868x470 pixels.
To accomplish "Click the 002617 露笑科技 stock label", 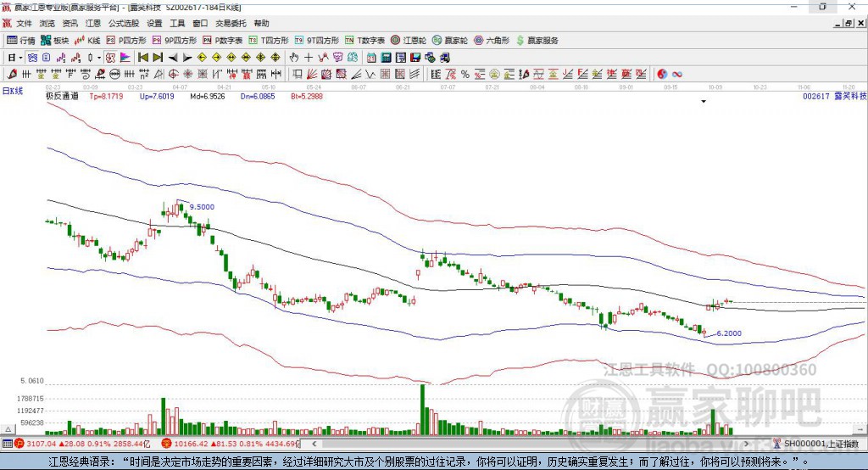I will [835, 97].
